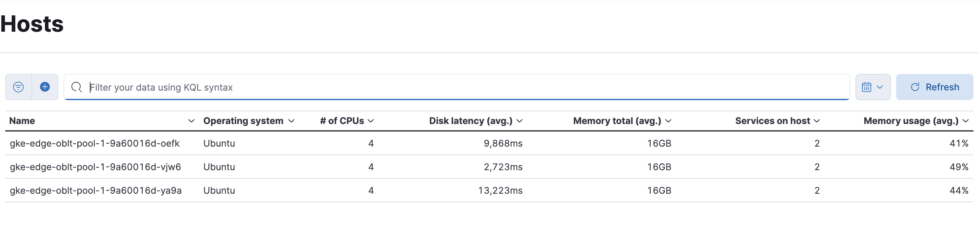The image size is (980, 233).
Task: Select the 13,223ms disk latency value
Action: pos(500,190)
